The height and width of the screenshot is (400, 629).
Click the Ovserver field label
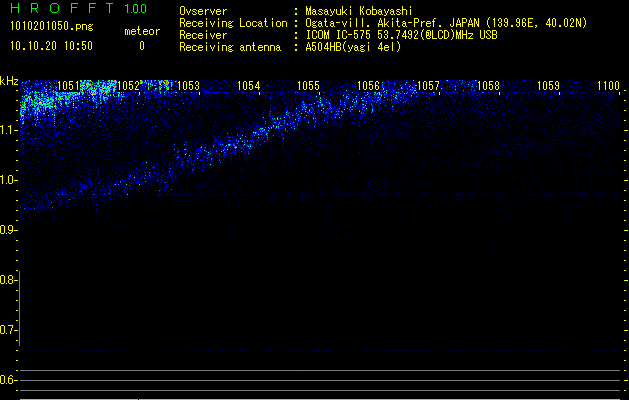(203, 11)
